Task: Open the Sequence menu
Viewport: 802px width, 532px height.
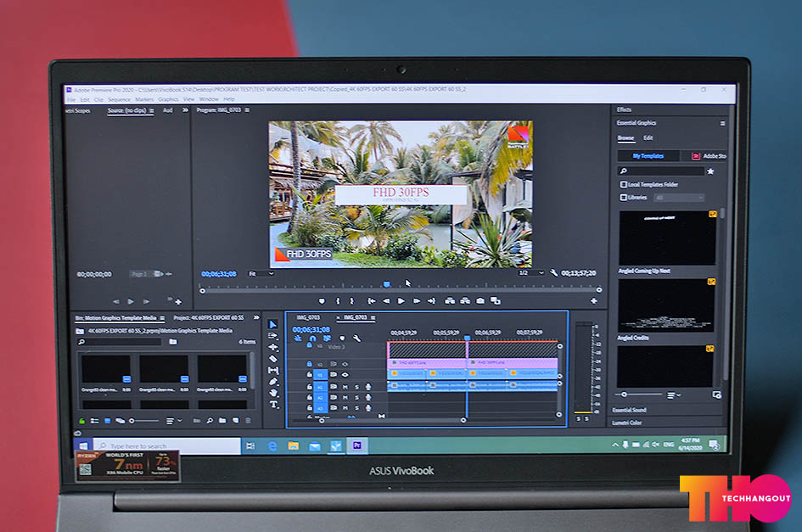Action: point(119,100)
